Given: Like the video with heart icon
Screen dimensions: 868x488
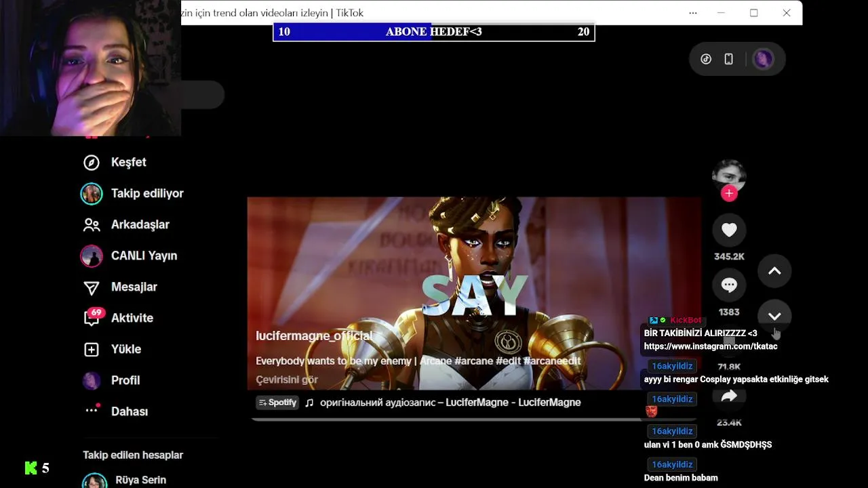Looking at the screenshot, I should coord(729,230).
